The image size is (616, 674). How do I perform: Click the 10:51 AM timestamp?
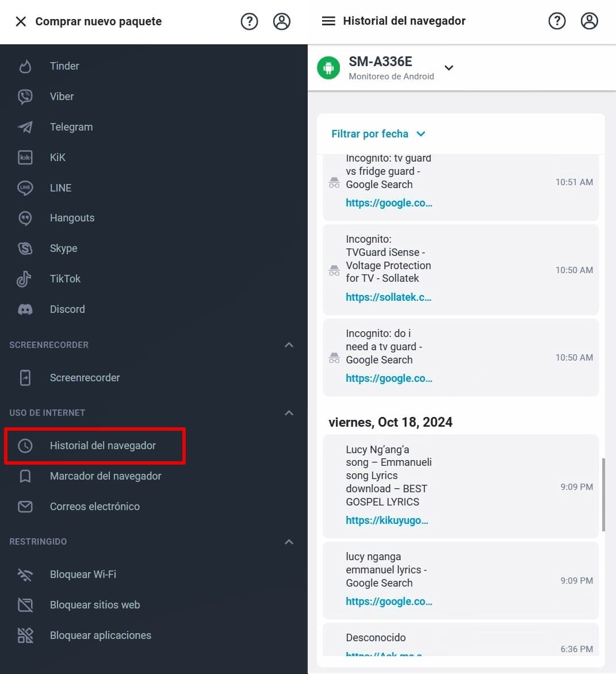tap(574, 182)
